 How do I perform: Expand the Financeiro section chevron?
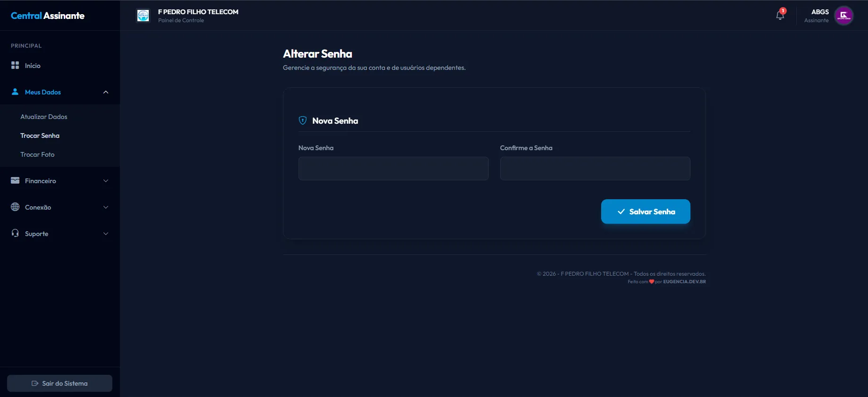[x=106, y=181]
